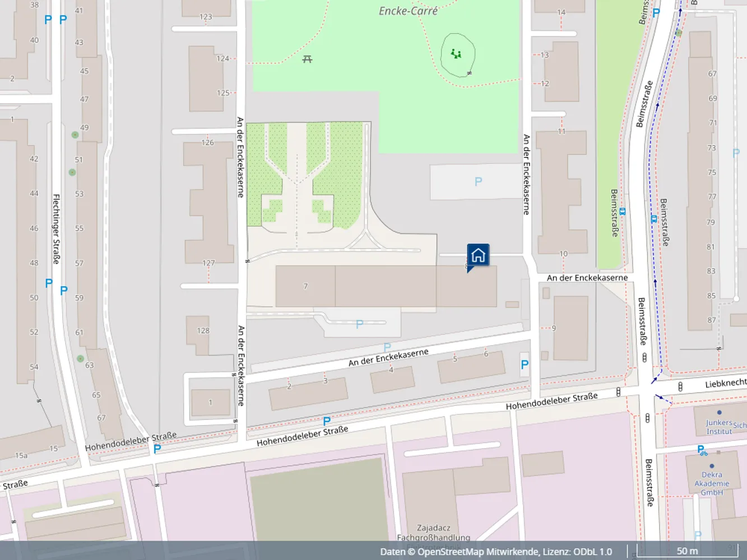
Task: Open the ODbL 1.0 licence link
Action: (x=591, y=552)
